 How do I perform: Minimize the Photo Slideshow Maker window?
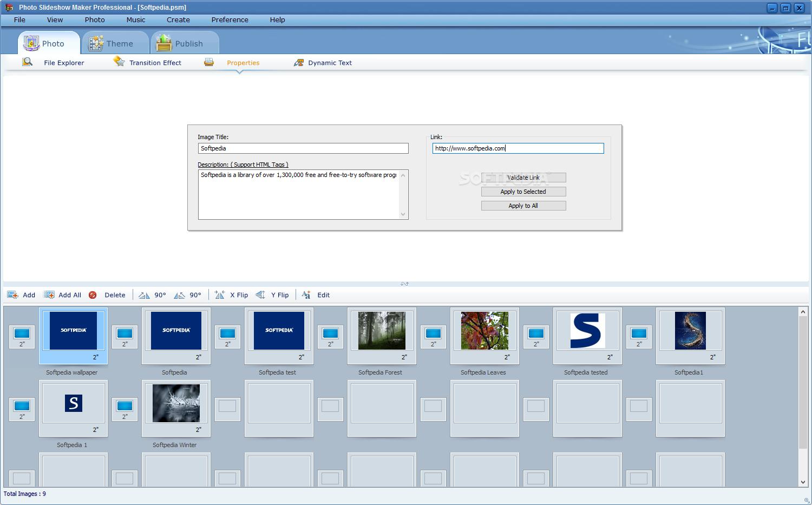[x=772, y=8]
